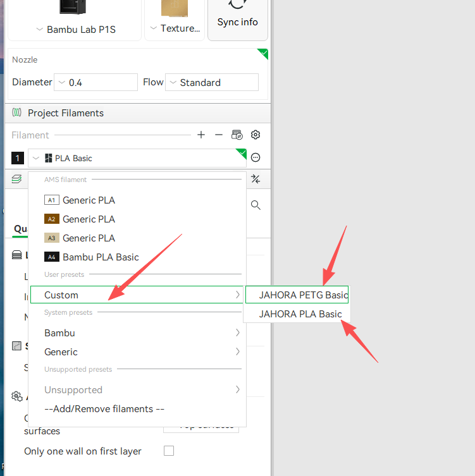Select AMS slot A4 Bambu PLA Basic
This screenshot has width=475, height=476.
pyautogui.click(x=137, y=257)
